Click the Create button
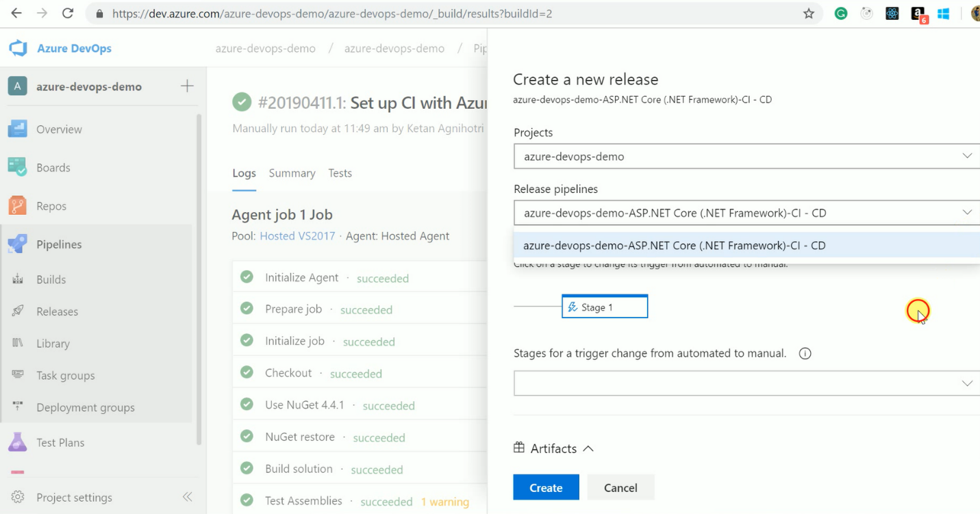 [546, 487]
